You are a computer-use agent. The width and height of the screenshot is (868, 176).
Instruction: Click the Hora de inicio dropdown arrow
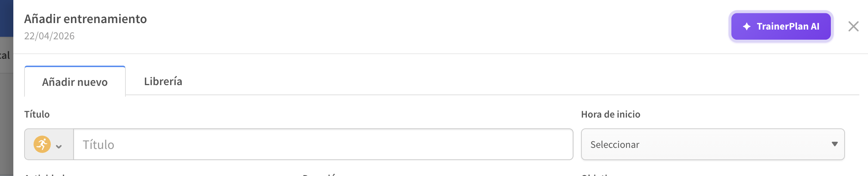pyautogui.click(x=834, y=144)
